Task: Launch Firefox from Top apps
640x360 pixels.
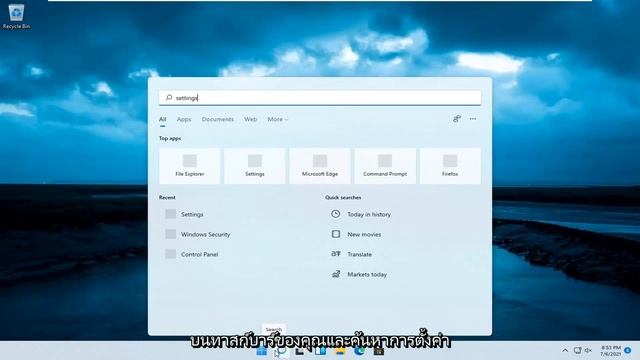Action: [450, 166]
